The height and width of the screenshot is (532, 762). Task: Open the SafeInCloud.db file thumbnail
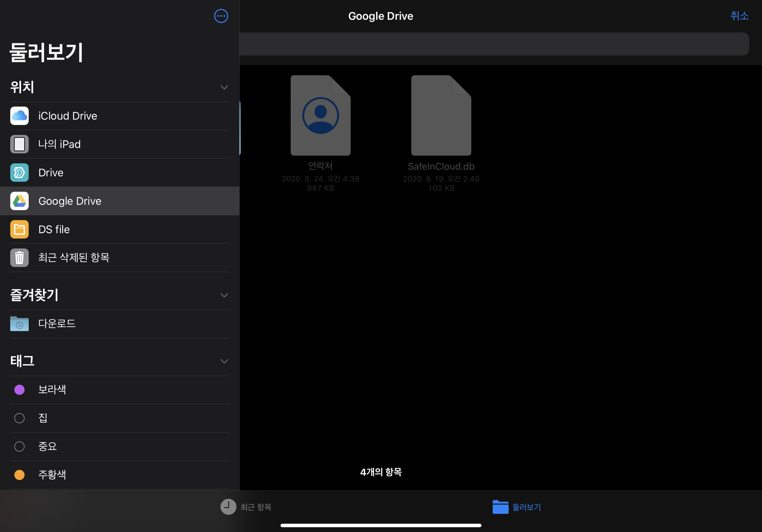click(441, 115)
